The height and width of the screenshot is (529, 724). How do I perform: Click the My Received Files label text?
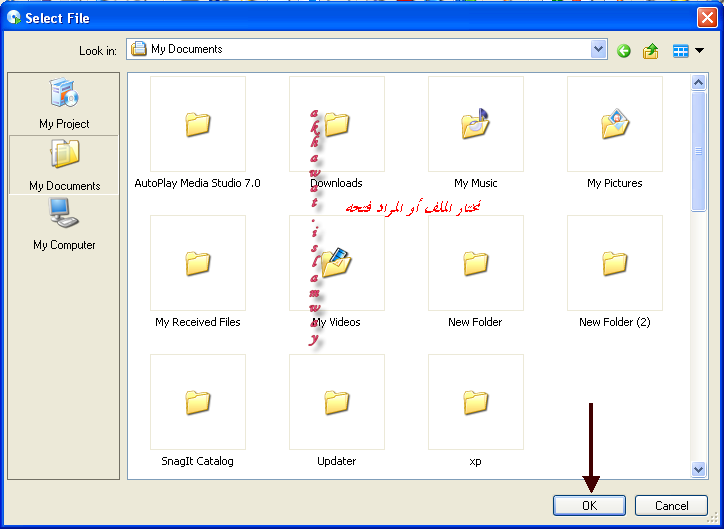(198, 322)
